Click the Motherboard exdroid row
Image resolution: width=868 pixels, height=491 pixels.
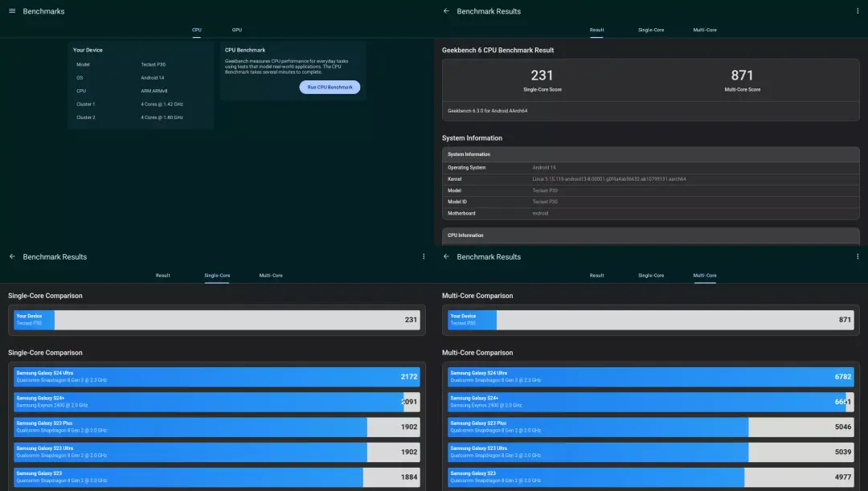click(650, 213)
